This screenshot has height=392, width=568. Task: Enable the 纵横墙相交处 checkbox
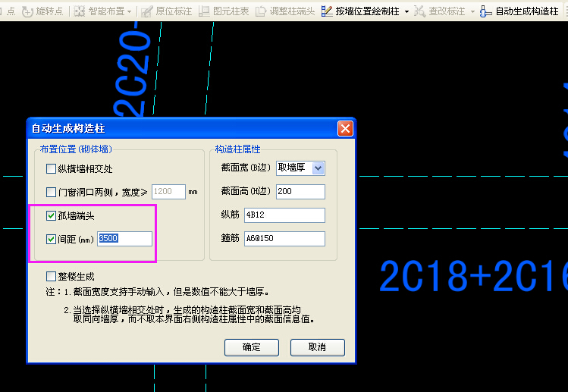click(x=51, y=169)
